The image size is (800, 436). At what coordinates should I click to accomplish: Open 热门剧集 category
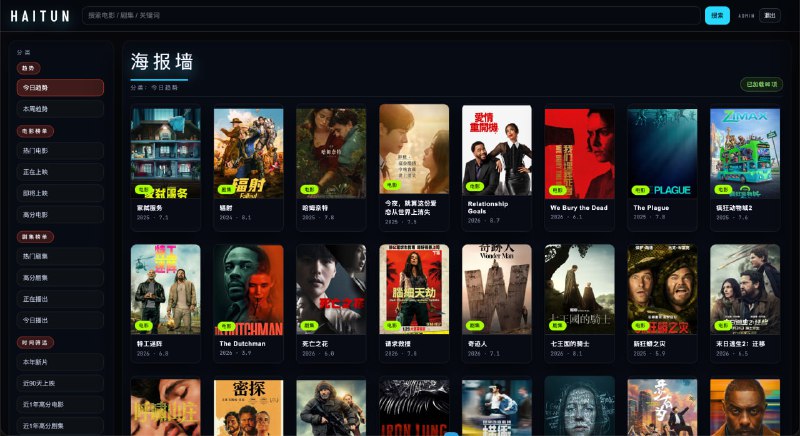click(x=60, y=256)
